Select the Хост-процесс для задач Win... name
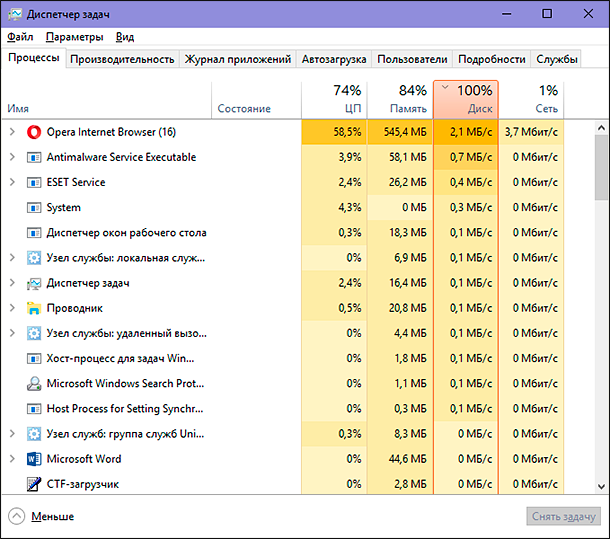Image resolution: width=610 pixels, height=539 pixels. pos(120,358)
